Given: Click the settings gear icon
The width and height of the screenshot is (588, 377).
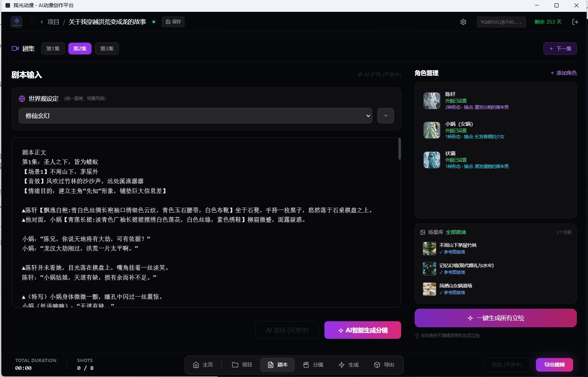Looking at the screenshot, I should click(x=463, y=22).
